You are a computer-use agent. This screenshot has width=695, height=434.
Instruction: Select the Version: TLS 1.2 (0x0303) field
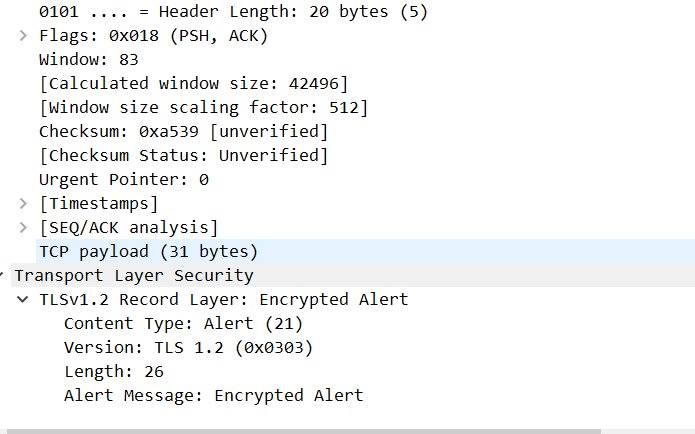pyautogui.click(x=188, y=347)
